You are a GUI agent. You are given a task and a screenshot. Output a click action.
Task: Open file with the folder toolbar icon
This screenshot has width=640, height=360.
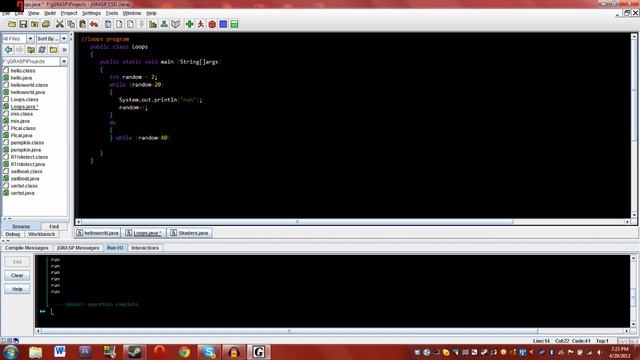click(x=12, y=24)
